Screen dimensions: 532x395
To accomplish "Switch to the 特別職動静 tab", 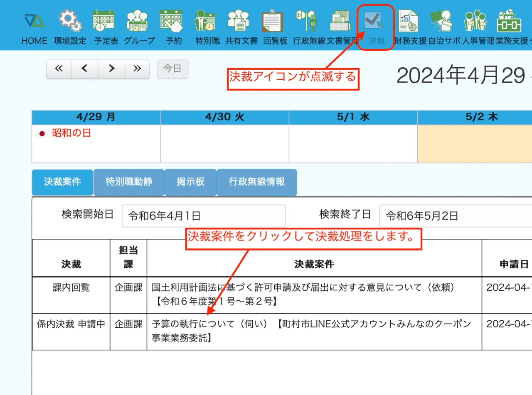I will coord(129,182).
